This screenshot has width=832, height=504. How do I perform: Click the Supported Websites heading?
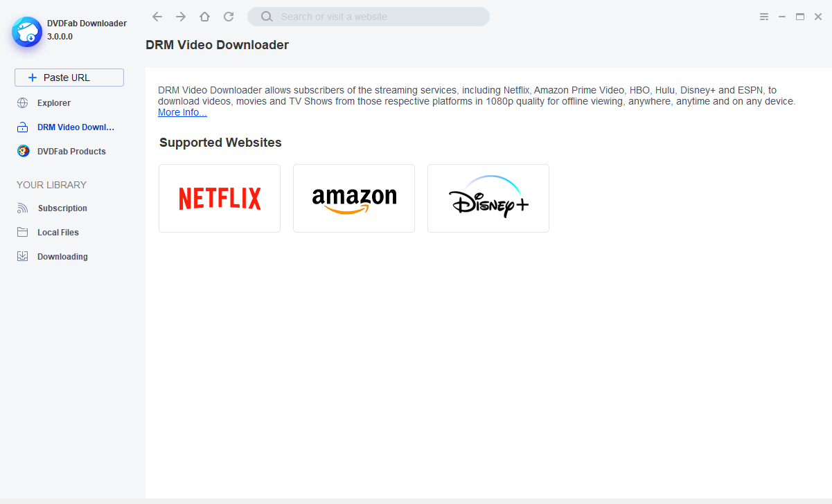click(220, 143)
